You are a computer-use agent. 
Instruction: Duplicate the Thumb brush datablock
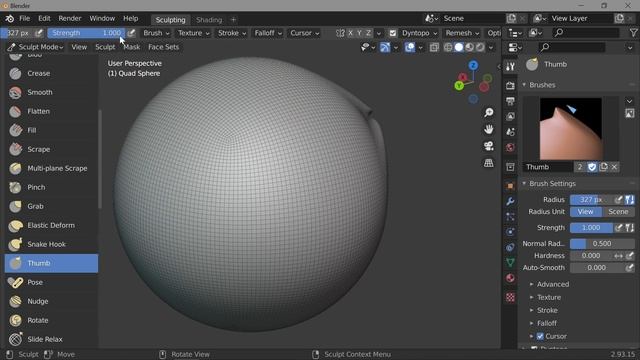tap(603, 167)
